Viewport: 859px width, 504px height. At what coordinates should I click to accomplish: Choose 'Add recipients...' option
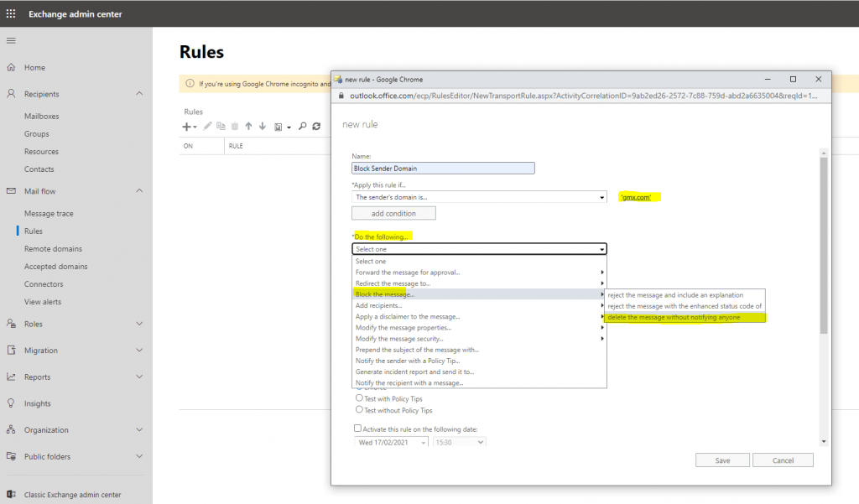pyautogui.click(x=479, y=306)
